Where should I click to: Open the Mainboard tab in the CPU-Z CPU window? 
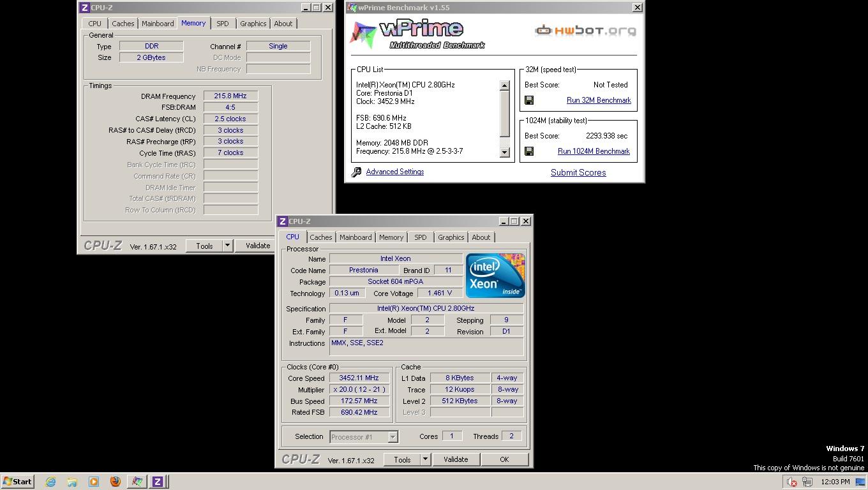355,237
